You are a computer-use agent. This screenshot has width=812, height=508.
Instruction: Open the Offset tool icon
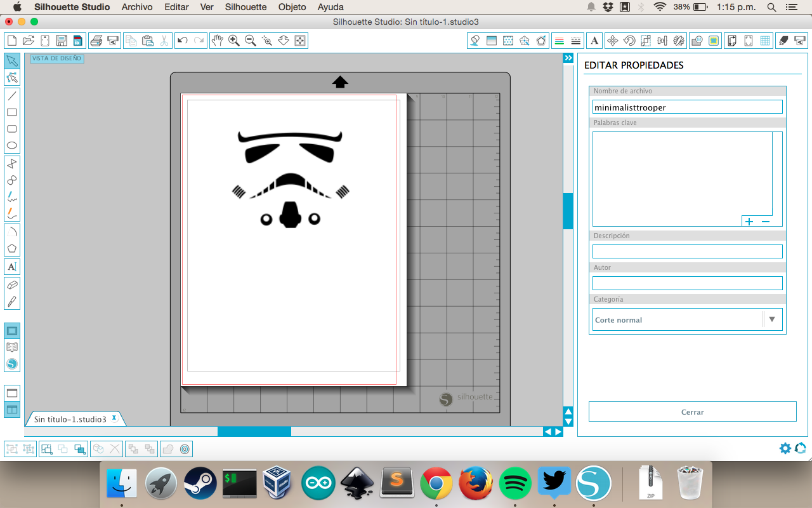tap(185, 449)
